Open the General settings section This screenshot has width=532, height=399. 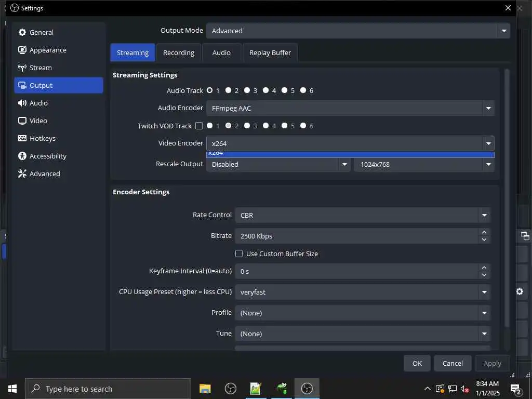(58, 32)
